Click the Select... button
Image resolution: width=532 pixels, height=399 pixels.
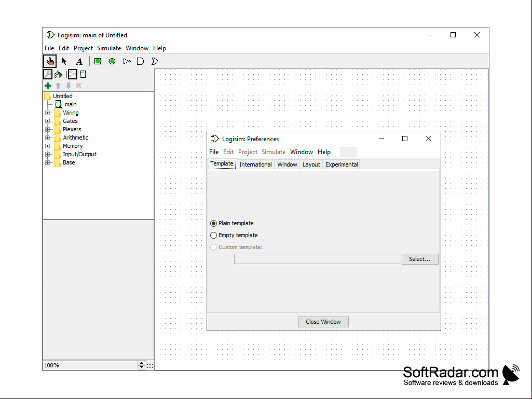[420, 259]
